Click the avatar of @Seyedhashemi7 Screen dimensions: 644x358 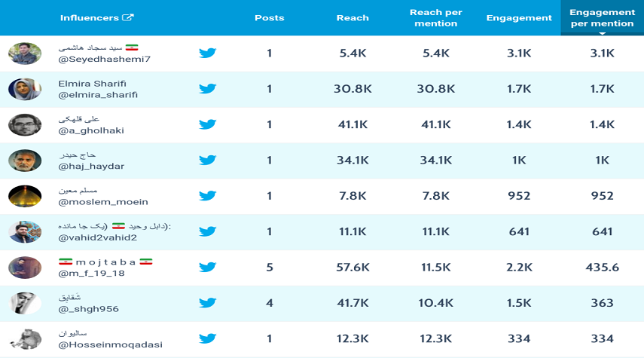pyautogui.click(x=25, y=54)
